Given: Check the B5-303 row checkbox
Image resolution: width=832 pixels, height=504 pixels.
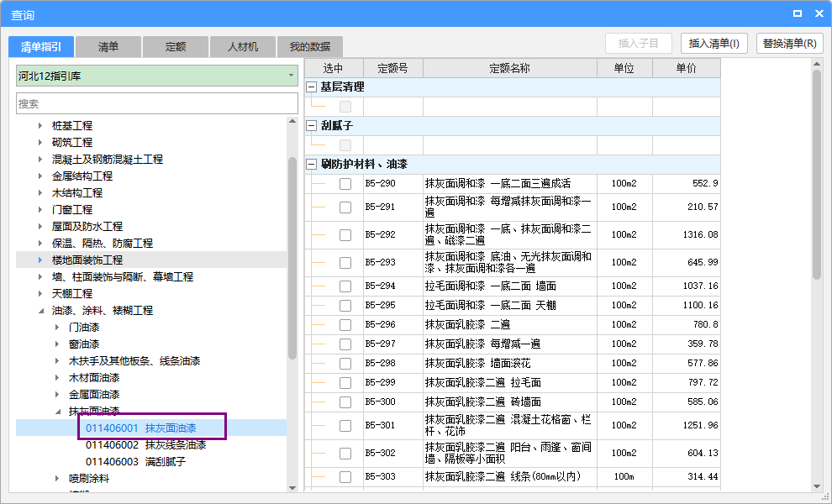Looking at the screenshot, I should click(x=345, y=476).
